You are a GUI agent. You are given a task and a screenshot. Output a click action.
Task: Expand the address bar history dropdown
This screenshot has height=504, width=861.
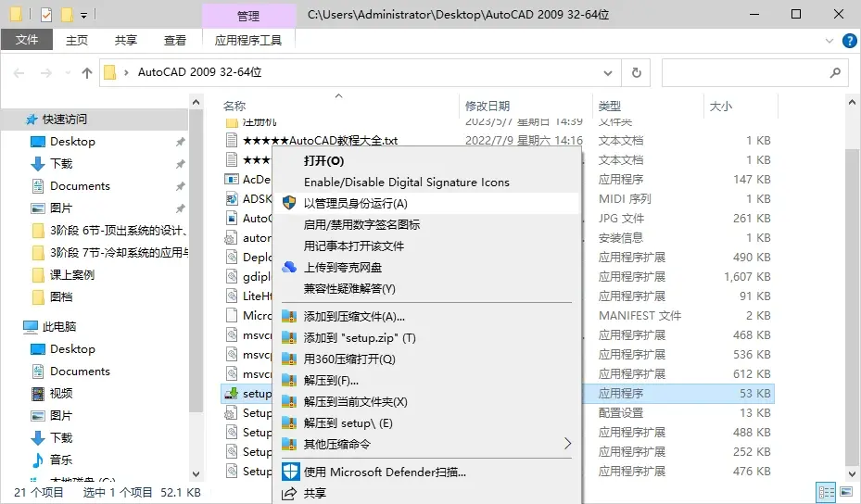(608, 73)
